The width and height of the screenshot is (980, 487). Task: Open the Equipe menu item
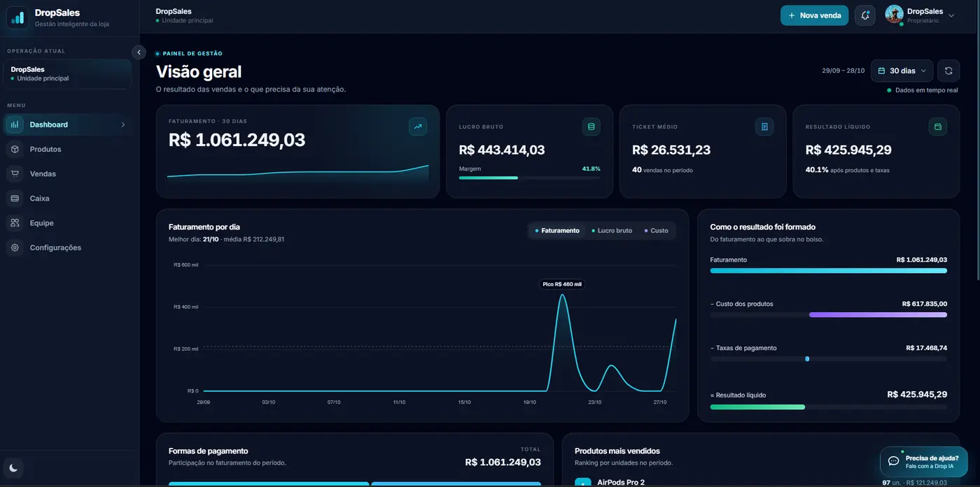point(67,223)
